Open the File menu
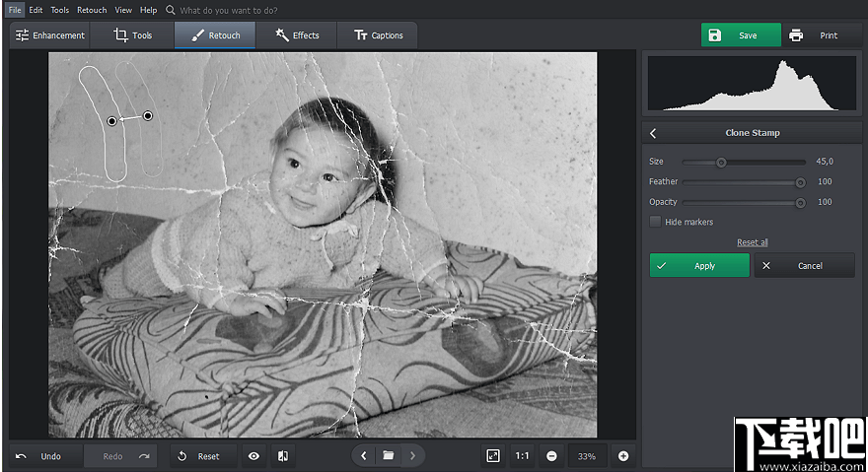Viewport: 868px width, 472px height. click(15, 10)
